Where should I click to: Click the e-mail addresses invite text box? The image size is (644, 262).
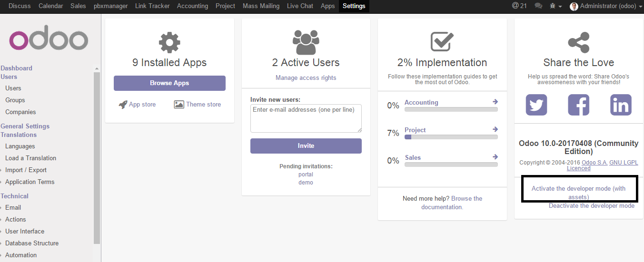click(x=306, y=118)
